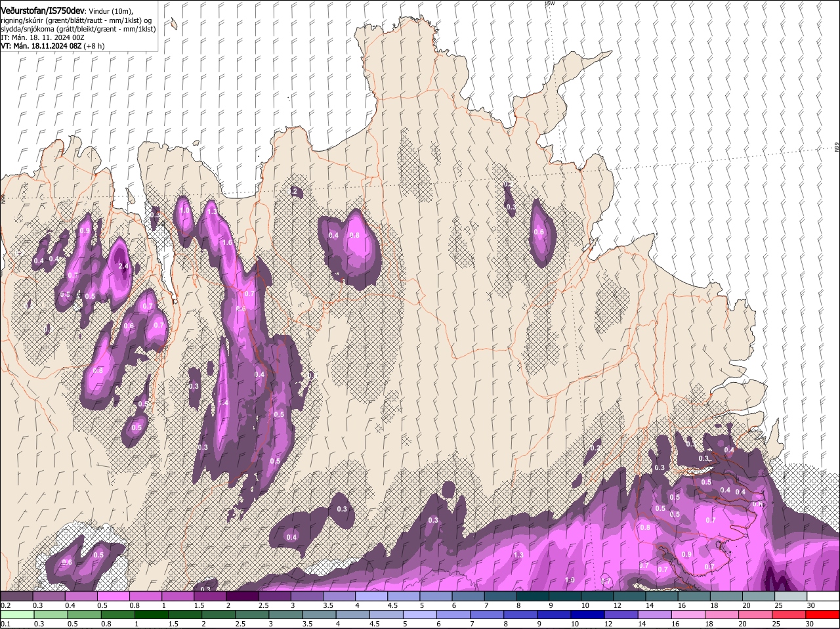Click the darkest green rain swatch between 1 and 1.5
The height and width of the screenshot is (629, 840).
tap(152, 615)
